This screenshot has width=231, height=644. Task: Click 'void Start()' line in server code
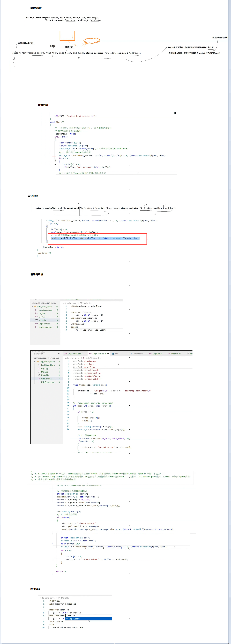pos(57,122)
